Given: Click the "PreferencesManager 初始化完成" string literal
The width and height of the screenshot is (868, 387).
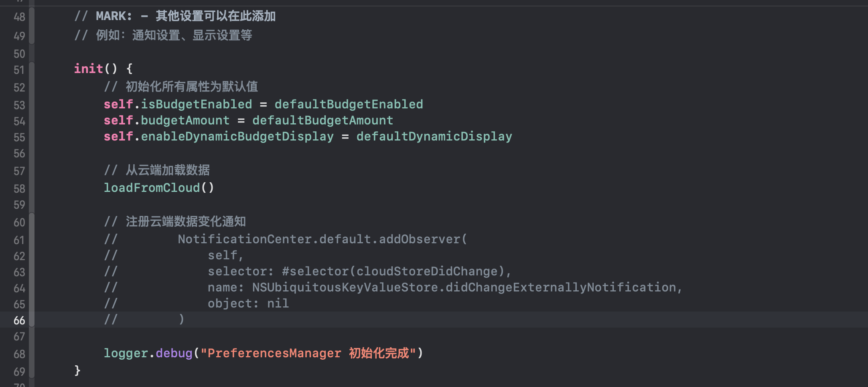Looking at the screenshot, I should pyautogui.click(x=308, y=353).
